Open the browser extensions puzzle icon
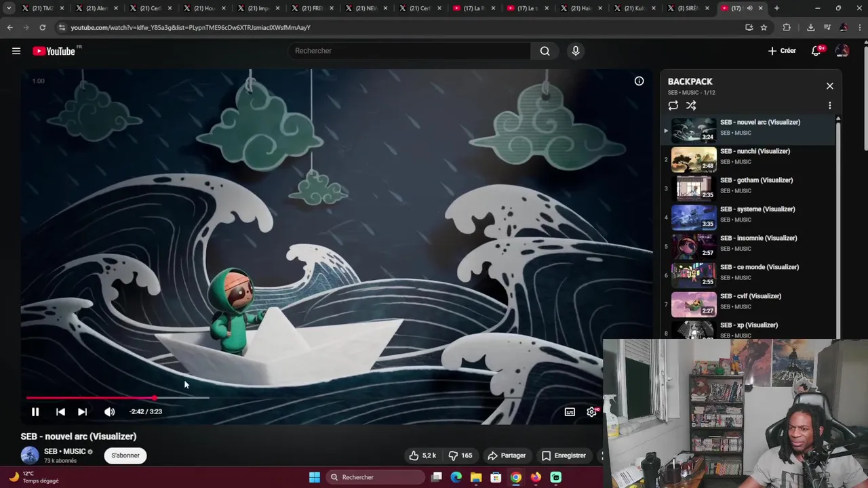 [787, 27]
